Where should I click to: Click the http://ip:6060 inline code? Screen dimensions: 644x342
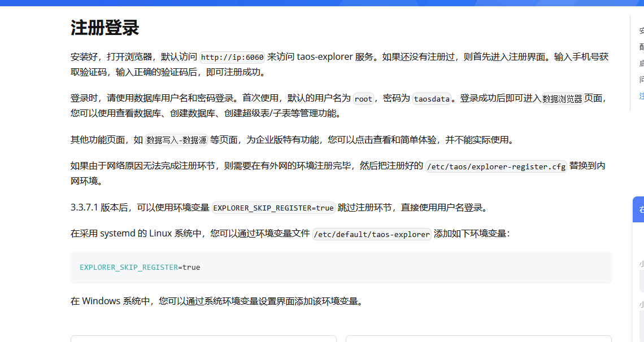[232, 57]
